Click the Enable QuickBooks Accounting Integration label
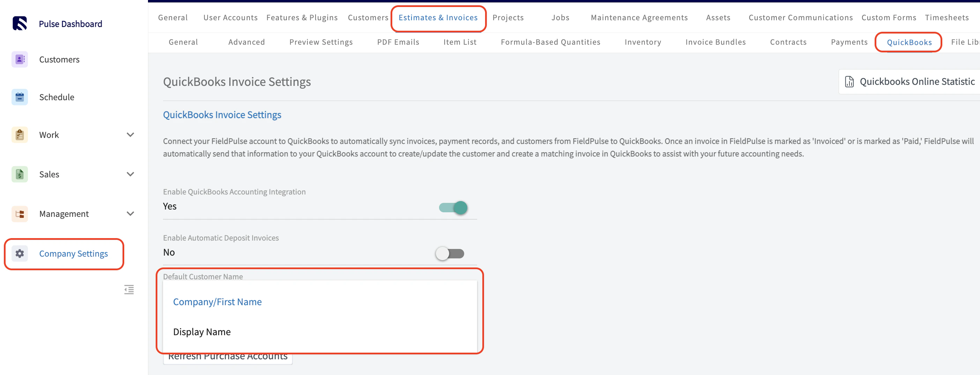The width and height of the screenshot is (980, 375). click(x=234, y=192)
